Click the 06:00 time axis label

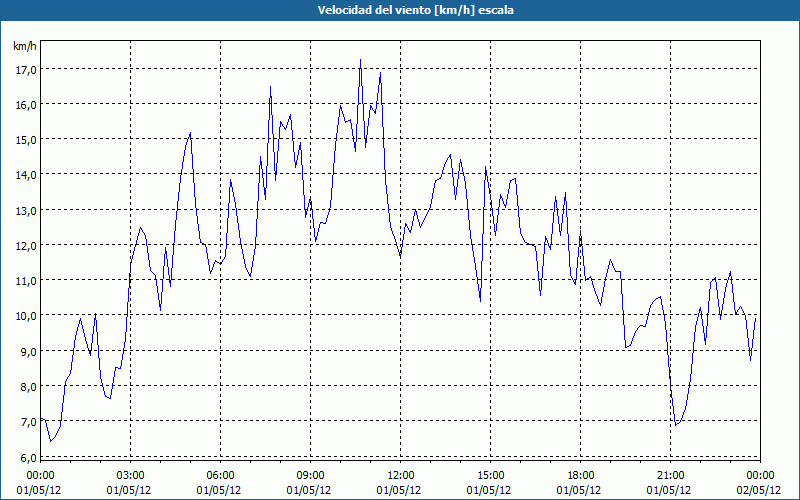click(220, 476)
